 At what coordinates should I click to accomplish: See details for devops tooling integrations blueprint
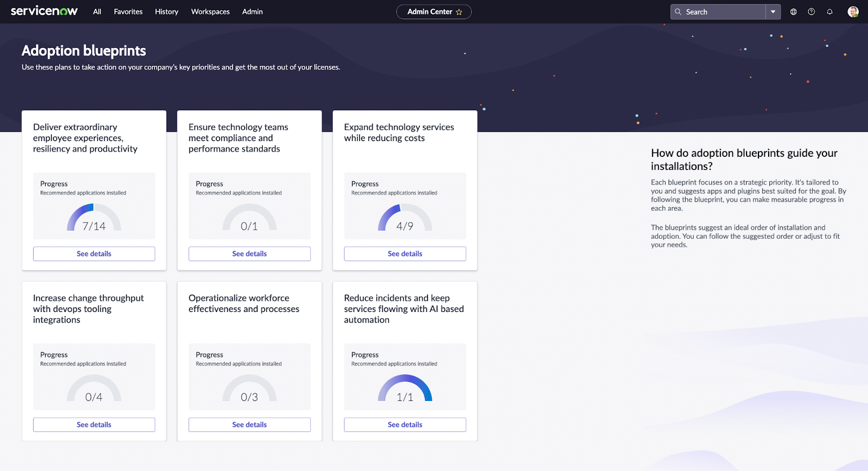pos(94,425)
